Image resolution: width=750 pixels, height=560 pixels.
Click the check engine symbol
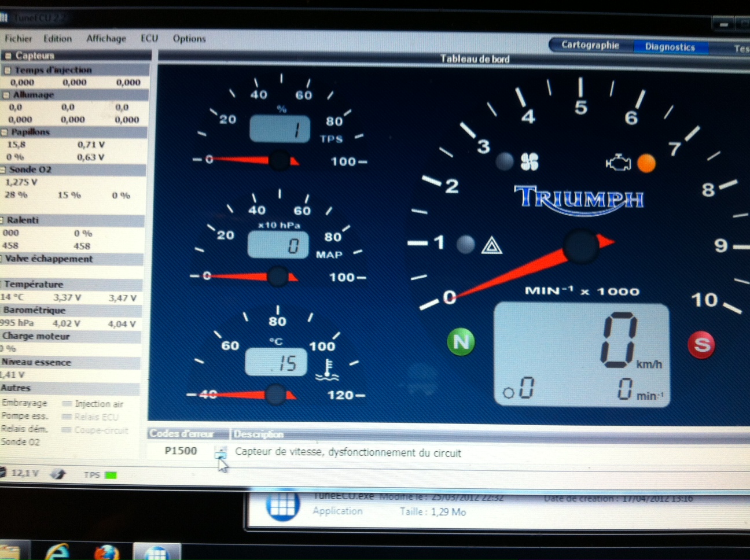(618, 163)
